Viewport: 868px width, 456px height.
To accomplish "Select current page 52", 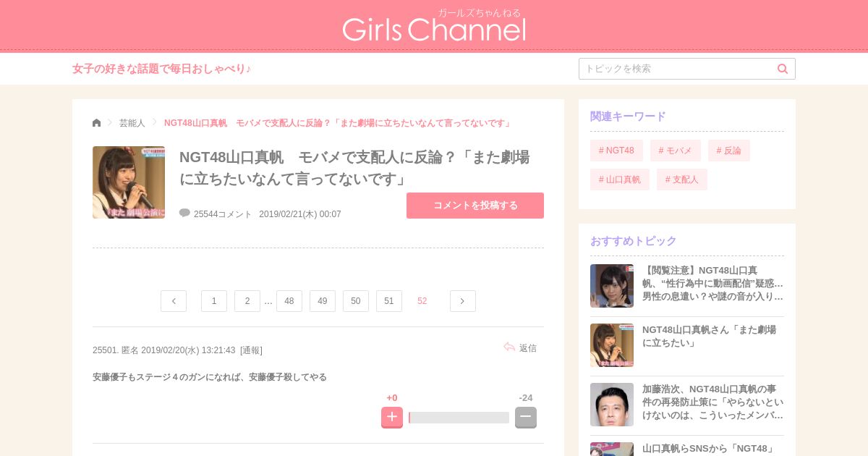I will tap(422, 301).
